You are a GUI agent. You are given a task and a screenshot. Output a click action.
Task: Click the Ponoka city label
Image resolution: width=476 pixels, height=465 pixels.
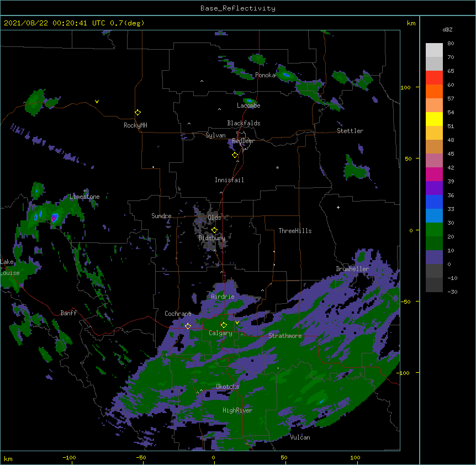tap(265, 75)
